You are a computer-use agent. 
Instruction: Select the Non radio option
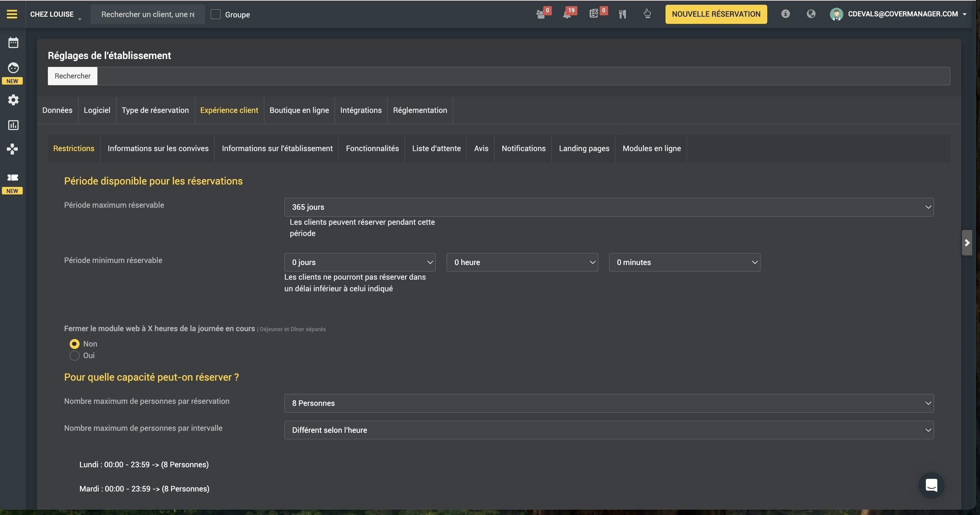pos(74,344)
